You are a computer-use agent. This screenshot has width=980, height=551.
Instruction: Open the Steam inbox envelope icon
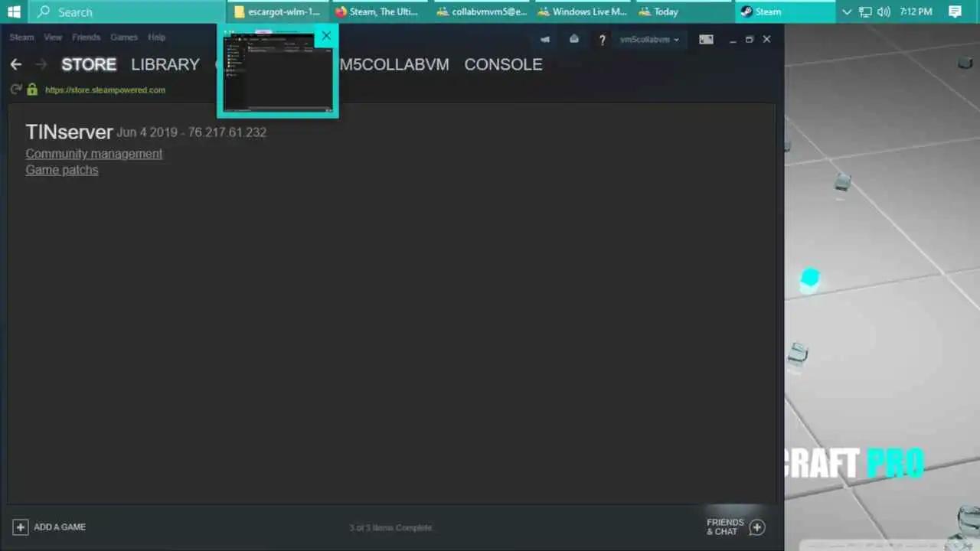point(574,39)
